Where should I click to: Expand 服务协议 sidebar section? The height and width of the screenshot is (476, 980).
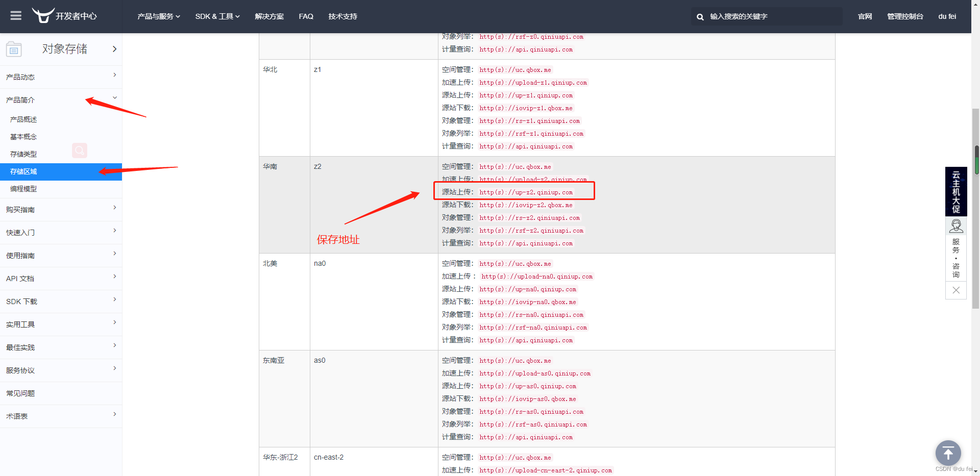click(x=61, y=370)
